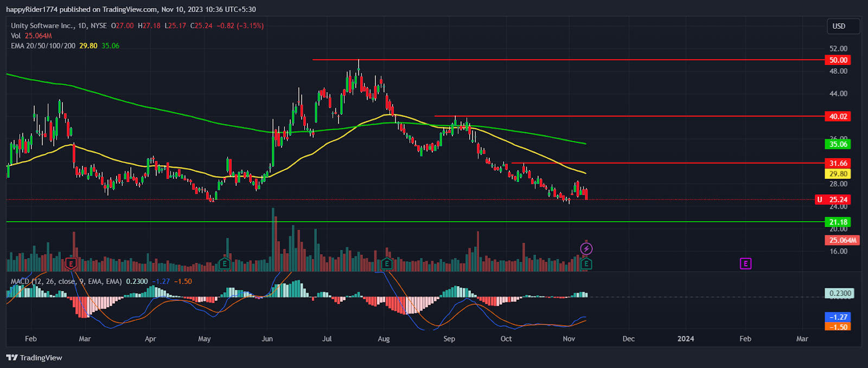Click the 35.06 green EMA price label

point(838,144)
